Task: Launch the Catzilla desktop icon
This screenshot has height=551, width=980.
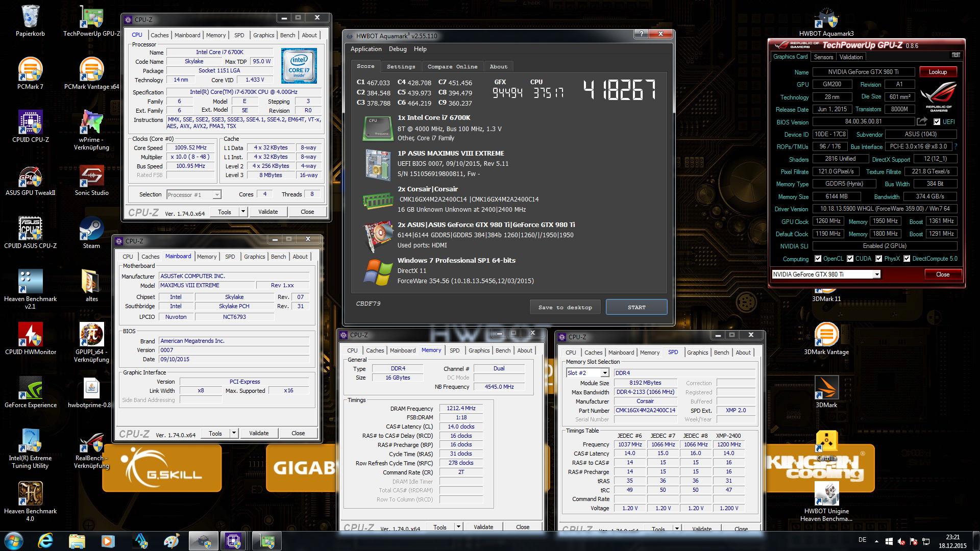Action: pos(826,445)
